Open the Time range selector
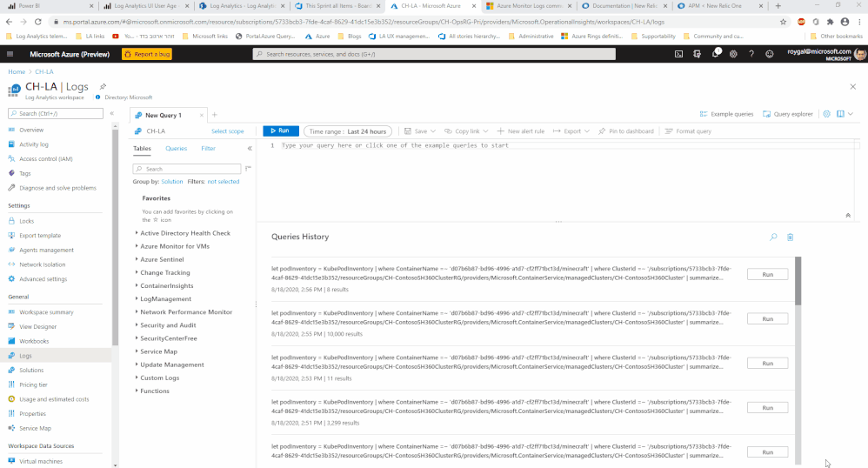The width and height of the screenshot is (868, 468). (x=348, y=131)
